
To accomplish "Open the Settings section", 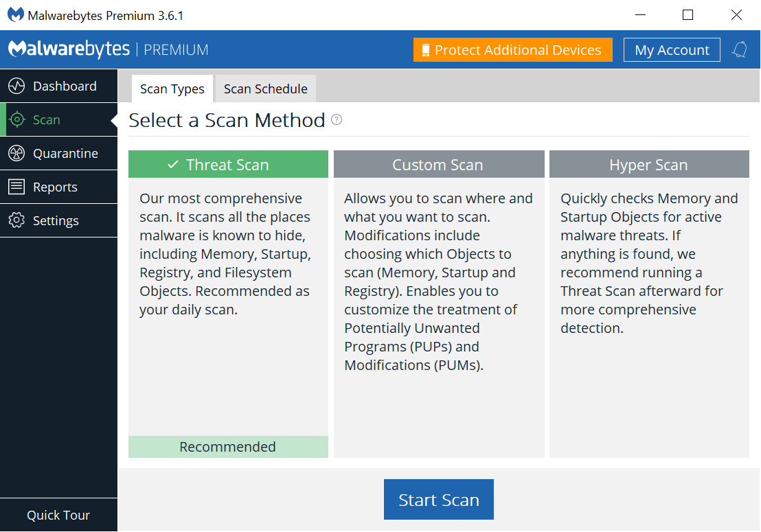I will [59, 220].
